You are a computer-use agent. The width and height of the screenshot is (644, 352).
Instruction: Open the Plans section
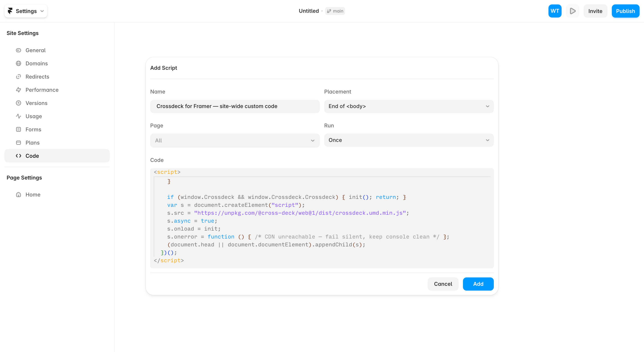point(57,143)
